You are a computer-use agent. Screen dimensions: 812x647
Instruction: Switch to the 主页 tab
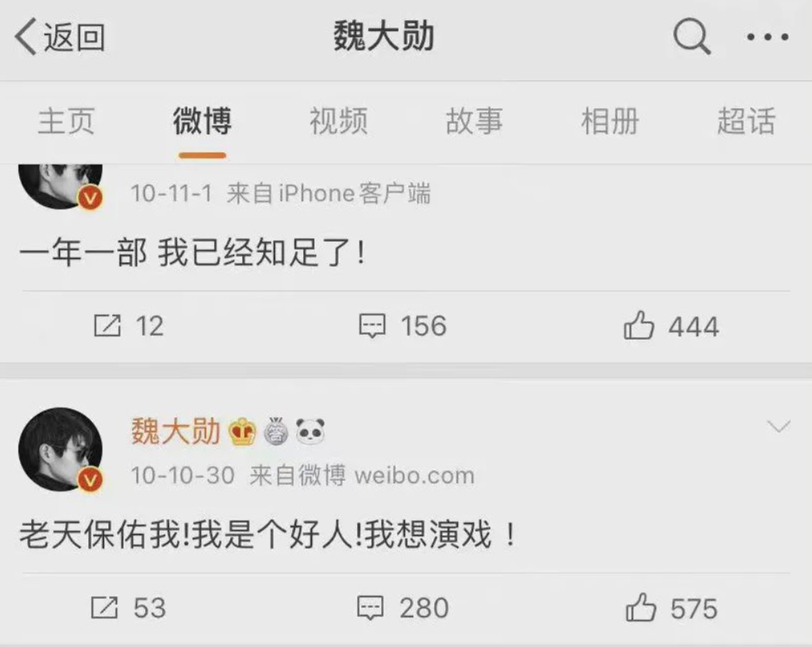(x=67, y=121)
